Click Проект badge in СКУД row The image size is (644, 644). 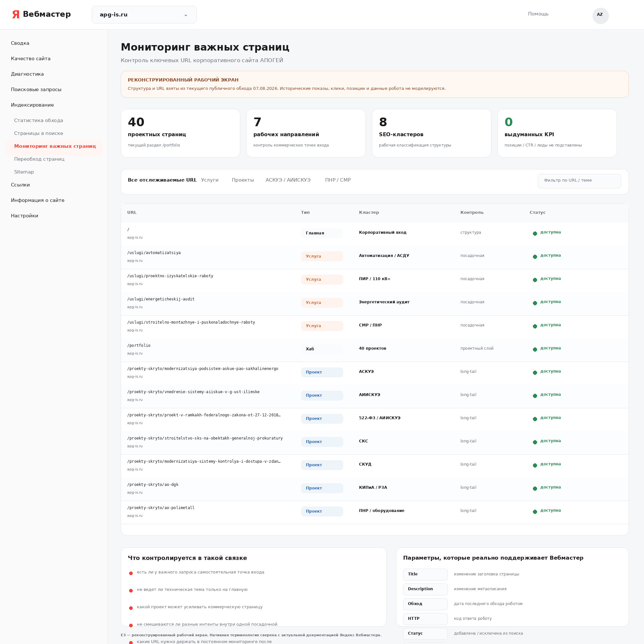[x=322, y=465]
